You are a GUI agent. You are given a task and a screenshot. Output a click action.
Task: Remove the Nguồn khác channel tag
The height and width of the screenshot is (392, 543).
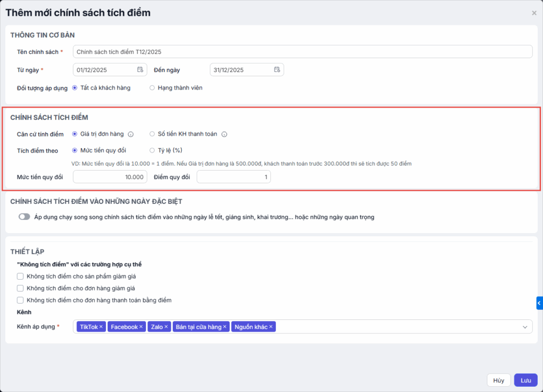click(271, 327)
